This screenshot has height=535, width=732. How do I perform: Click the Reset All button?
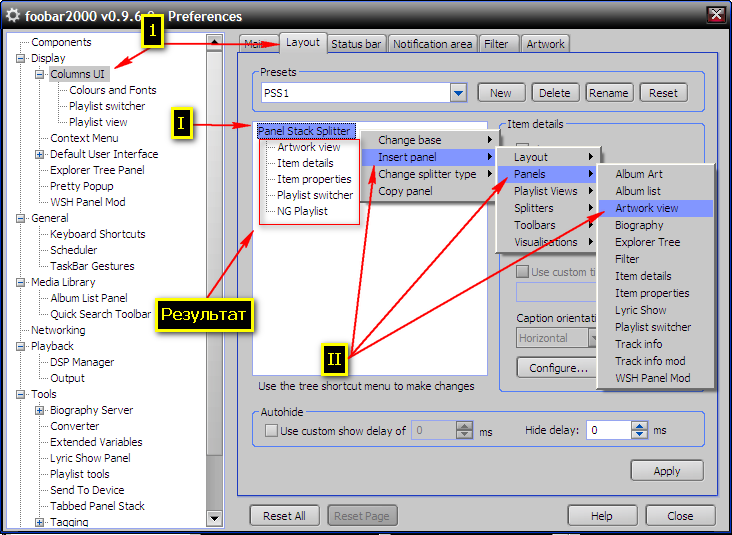[x=284, y=516]
